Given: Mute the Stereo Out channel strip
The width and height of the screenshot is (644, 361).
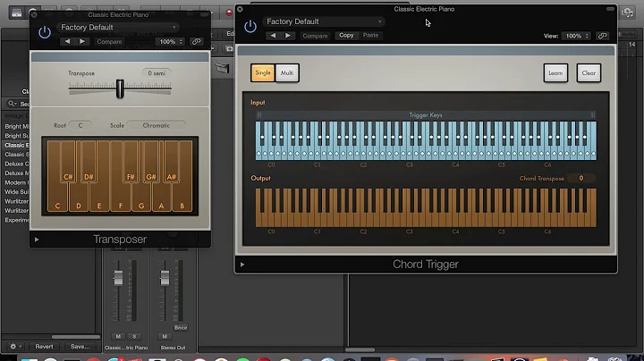Looking at the screenshot, I should [x=165, y=336].
